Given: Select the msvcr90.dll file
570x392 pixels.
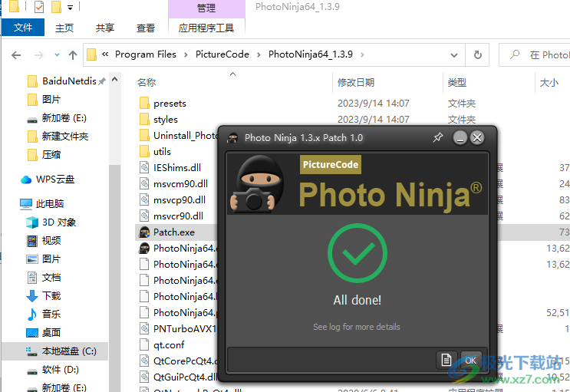Looking at the screenshot, I should coord(178,216).
